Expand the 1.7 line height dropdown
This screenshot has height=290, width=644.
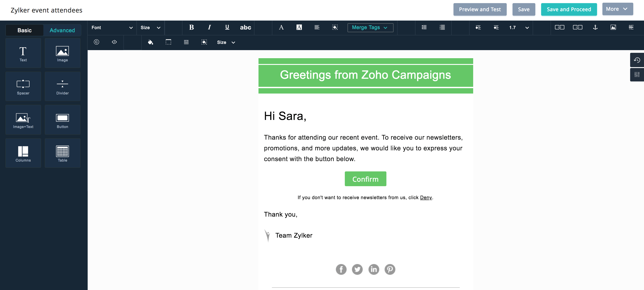(519, 28)
